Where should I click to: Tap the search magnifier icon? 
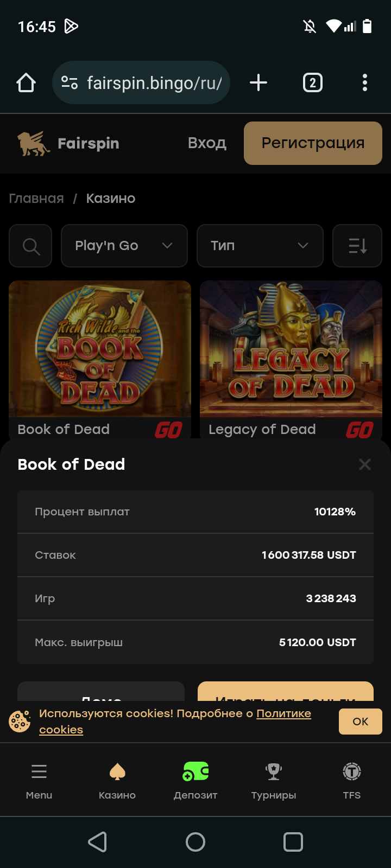click(31, 246)
